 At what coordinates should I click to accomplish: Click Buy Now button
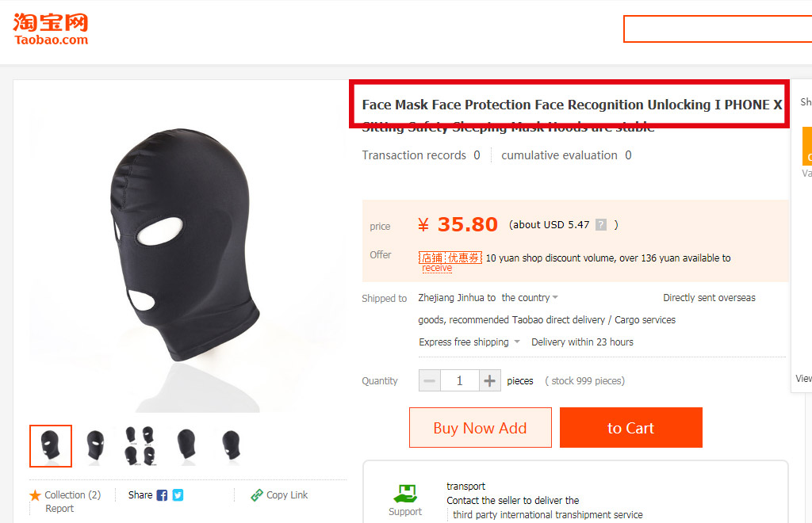click(480, 428)
